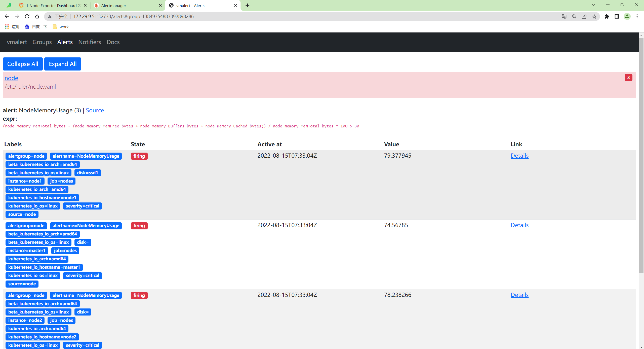Click the browser profile avatar icon
Image resolution: width=644 pixels, height=349 pixels.
(x=627, y=16)
